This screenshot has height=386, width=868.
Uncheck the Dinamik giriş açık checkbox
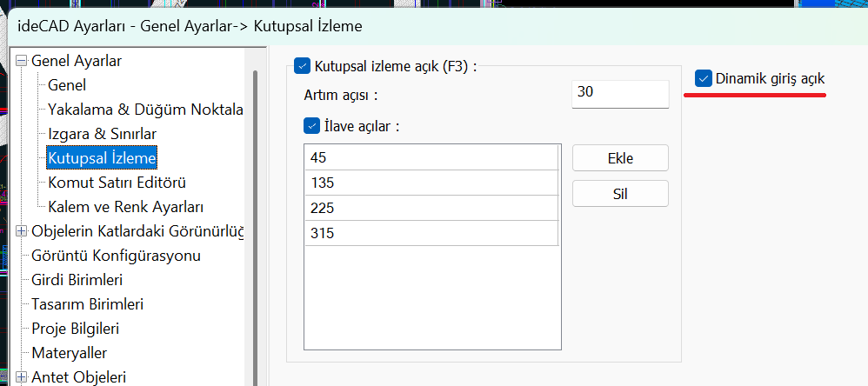point(704,79)
